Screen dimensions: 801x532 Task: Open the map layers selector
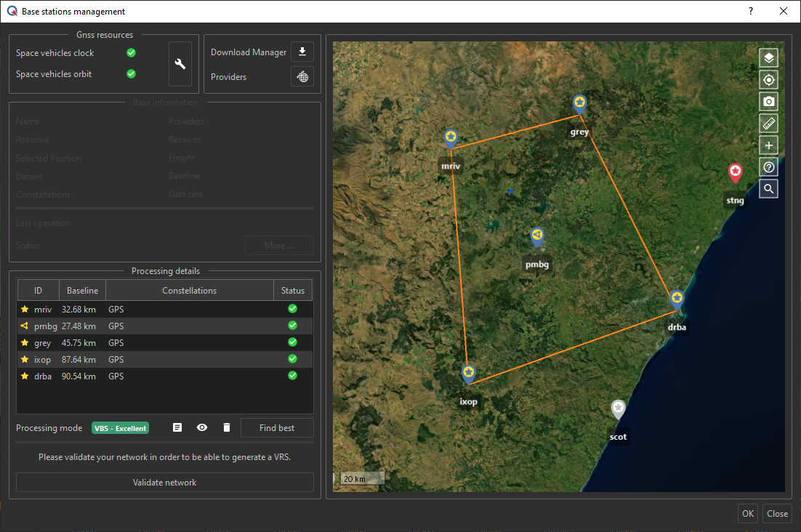pyautogui.click(x=769, y=58)
